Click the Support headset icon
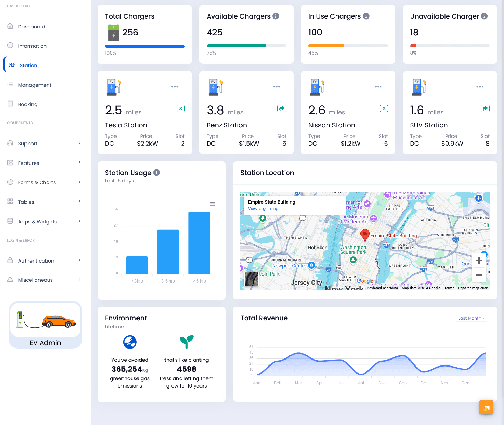 [10, 143]
